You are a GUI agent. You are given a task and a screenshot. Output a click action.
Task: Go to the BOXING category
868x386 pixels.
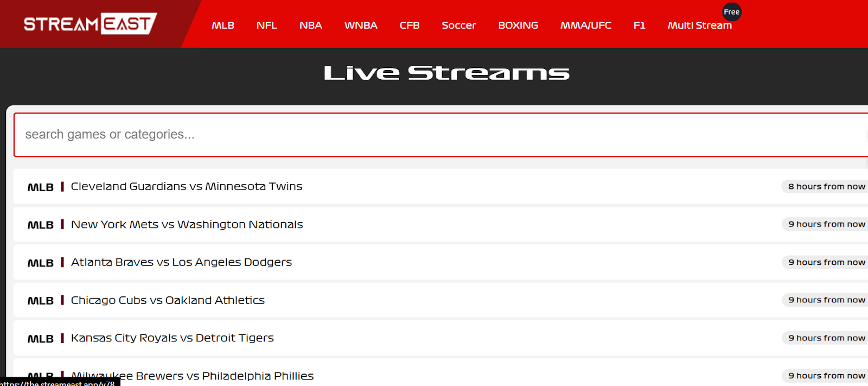(518, 26)
